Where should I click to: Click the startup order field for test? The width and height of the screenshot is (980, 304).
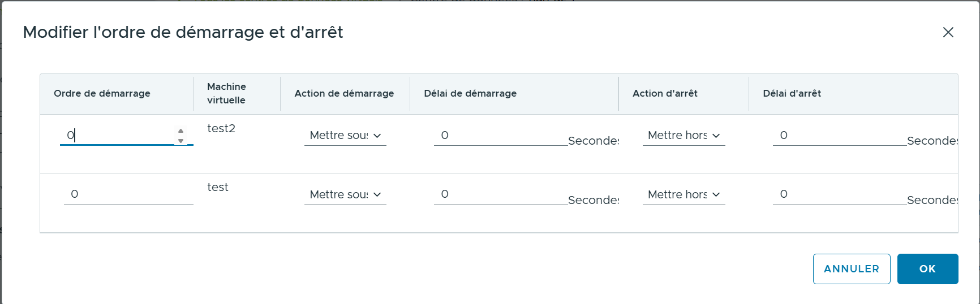point(128,194)
